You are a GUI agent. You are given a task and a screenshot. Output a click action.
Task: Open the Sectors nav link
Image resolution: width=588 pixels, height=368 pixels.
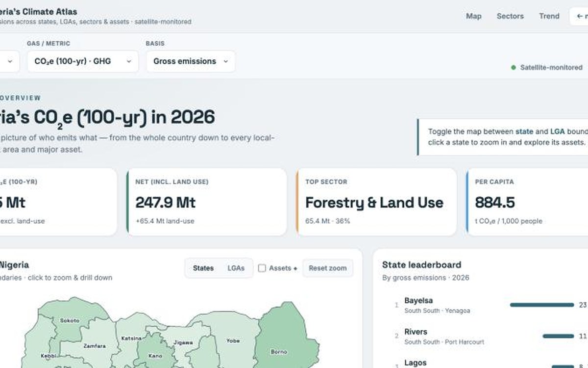click(510, 16)
